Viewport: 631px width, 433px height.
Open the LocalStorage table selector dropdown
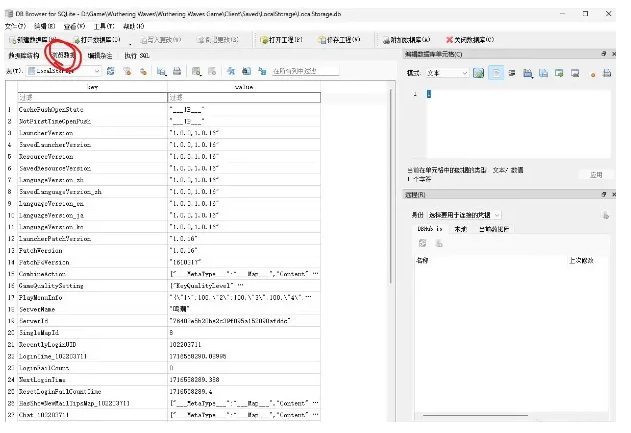(64, 71)
